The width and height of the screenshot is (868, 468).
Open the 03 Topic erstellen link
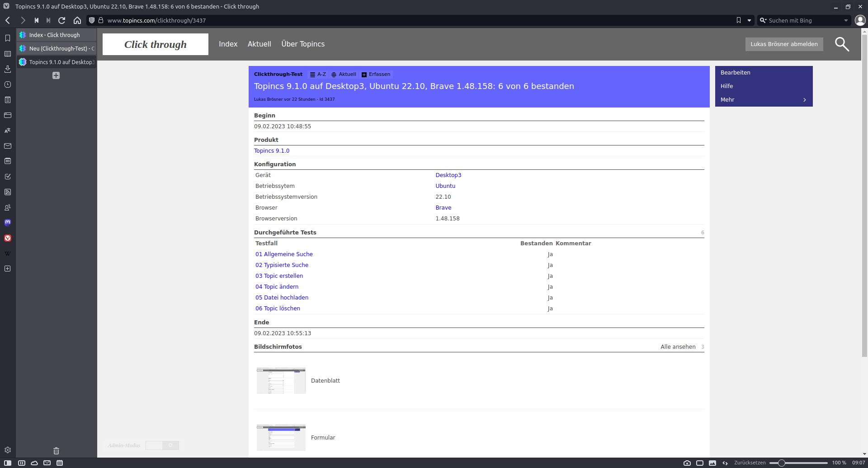point(279,276)
